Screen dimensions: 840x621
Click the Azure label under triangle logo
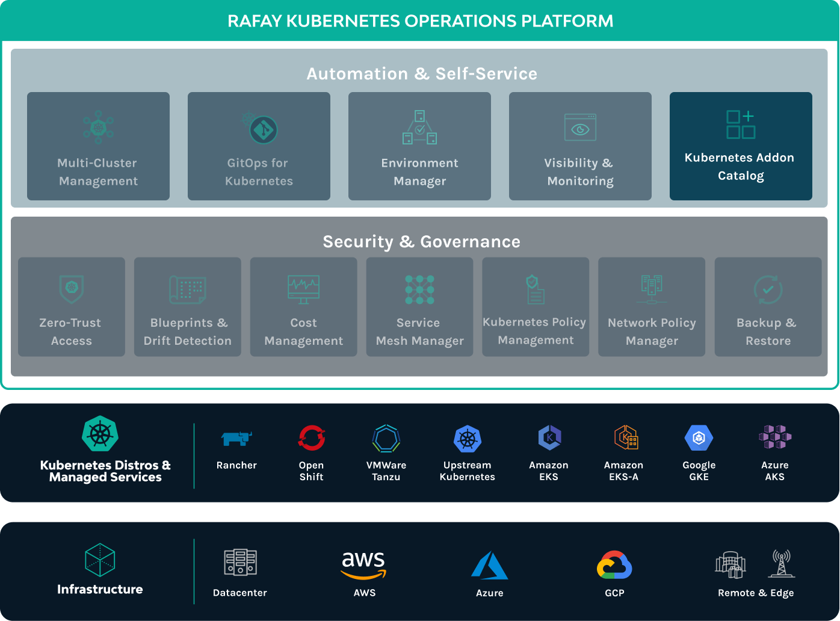tap(490, 593)
